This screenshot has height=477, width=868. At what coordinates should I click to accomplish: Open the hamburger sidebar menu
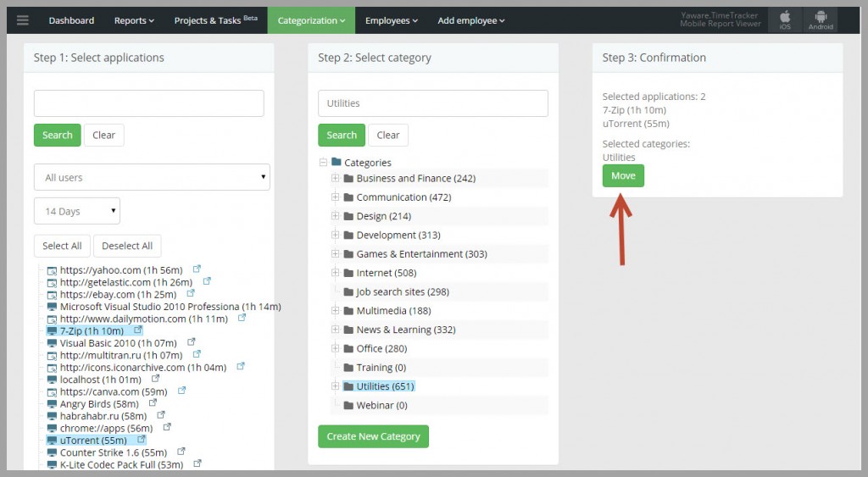pyautogui.click(x=23, y=20)
